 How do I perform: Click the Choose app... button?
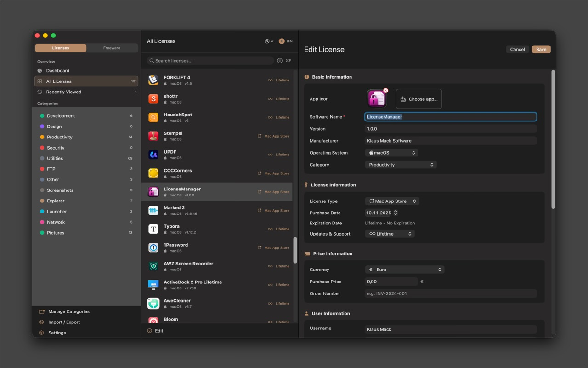tap(419, 99)
